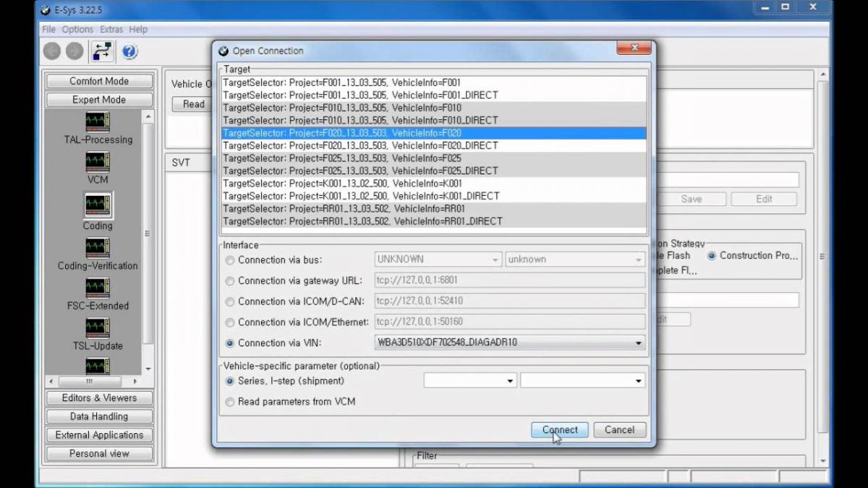
Task: Choose Connection via ICOM/D-CAN radio button
Action: (x=230, y=301)
